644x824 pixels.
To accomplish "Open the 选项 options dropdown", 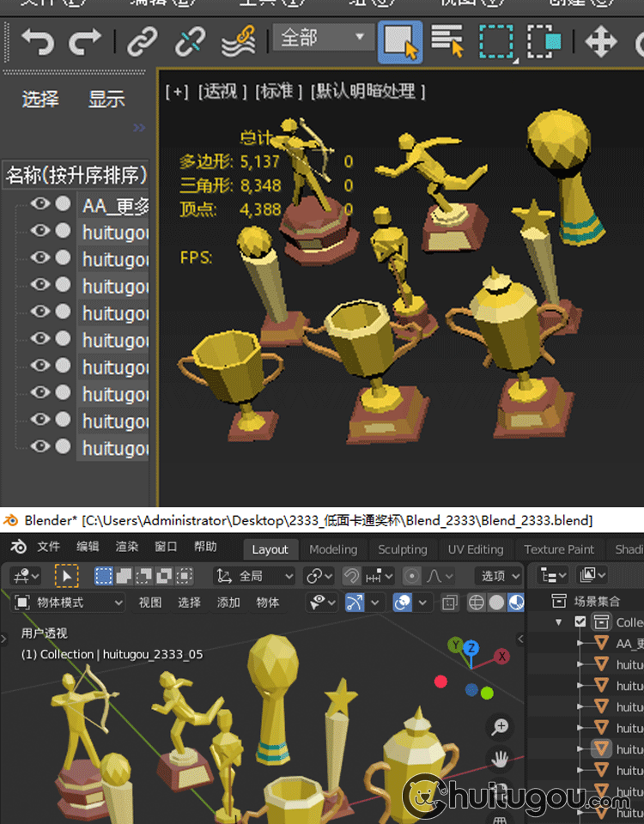I will 498,577.
